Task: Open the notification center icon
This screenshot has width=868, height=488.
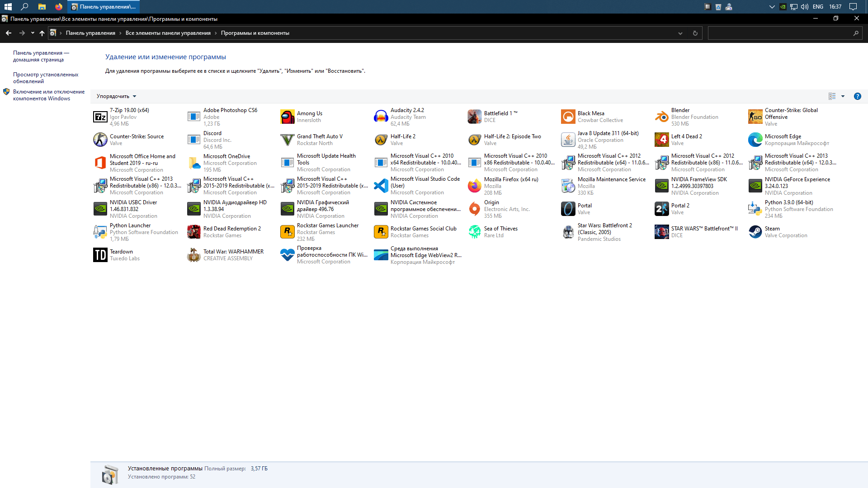Action: [x=853, y=7]
